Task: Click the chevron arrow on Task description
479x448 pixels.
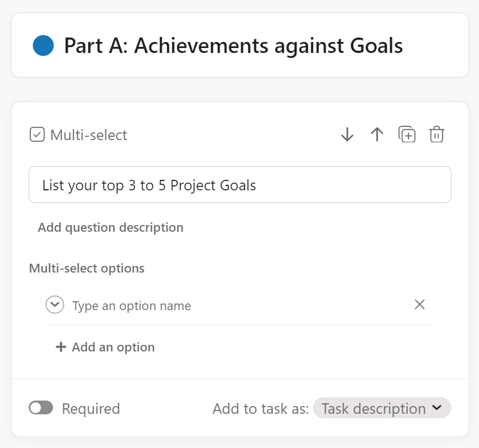Action: (x=437, y=408)
